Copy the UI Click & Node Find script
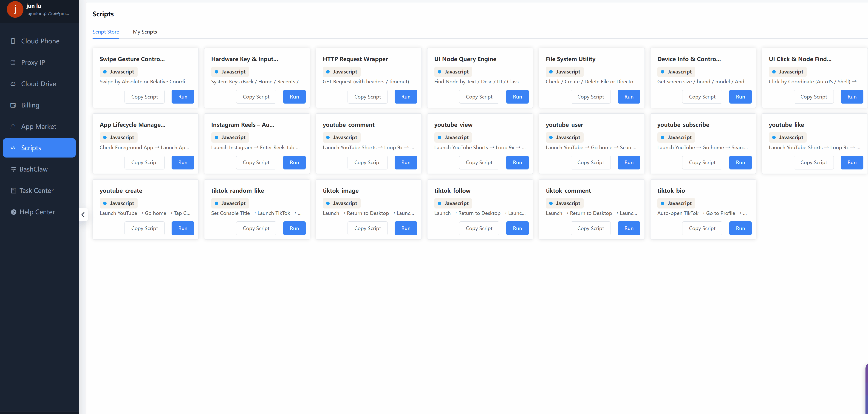 tap(814, 97)
